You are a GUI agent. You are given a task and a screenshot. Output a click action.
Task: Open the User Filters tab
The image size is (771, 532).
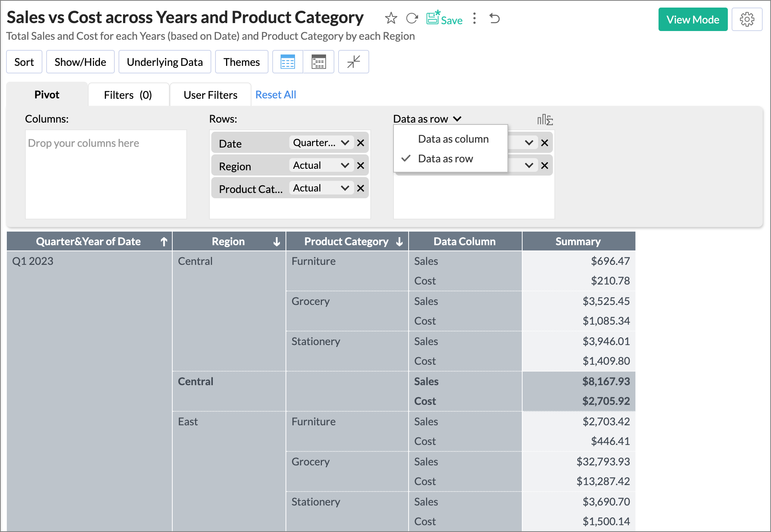(x=210, y=95)
